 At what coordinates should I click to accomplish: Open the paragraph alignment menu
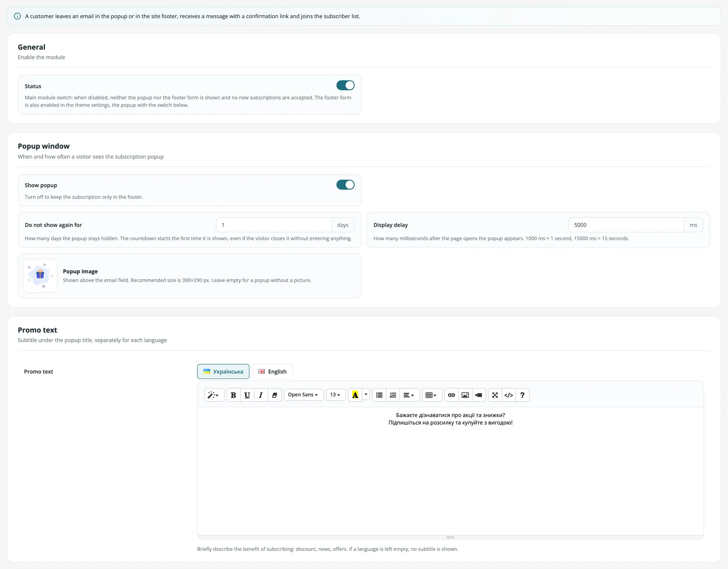[x=409, y=395]
